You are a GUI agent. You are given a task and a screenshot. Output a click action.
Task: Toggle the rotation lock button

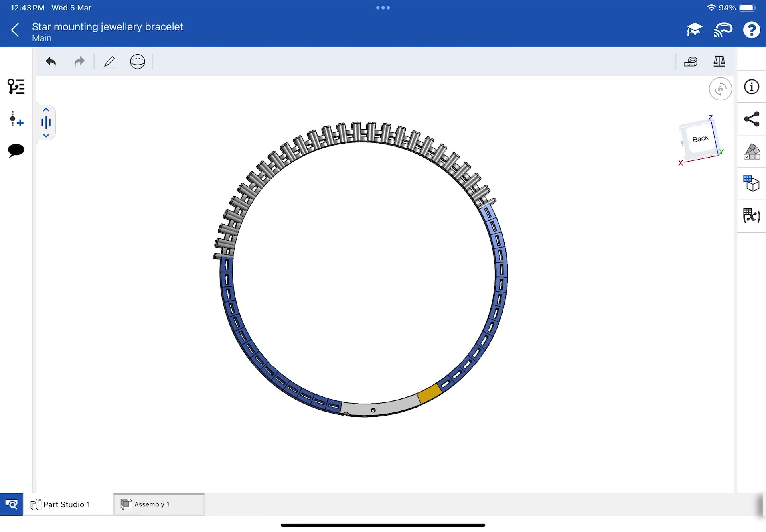pos(720,89)
